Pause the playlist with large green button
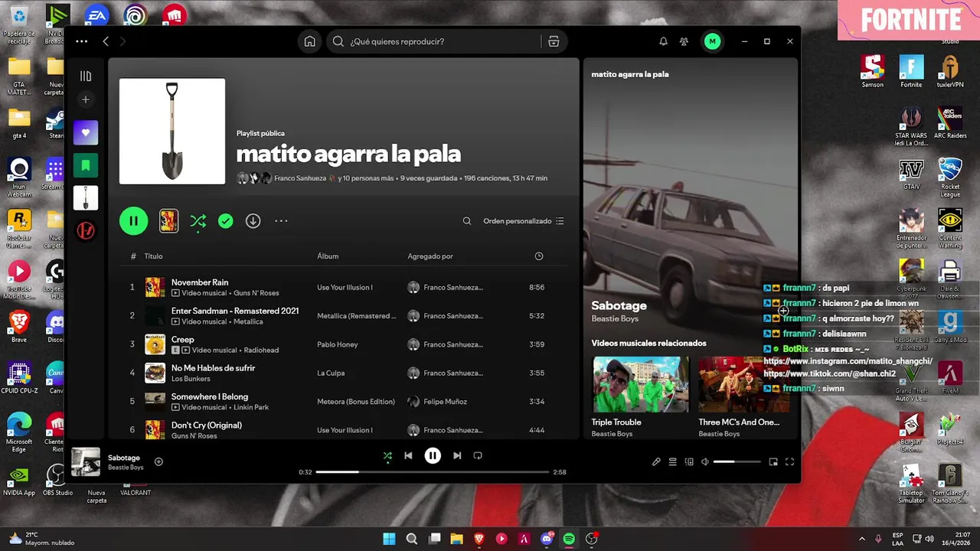Image resolution: width=980 pixels, height=551 pixels. point(133,221)
